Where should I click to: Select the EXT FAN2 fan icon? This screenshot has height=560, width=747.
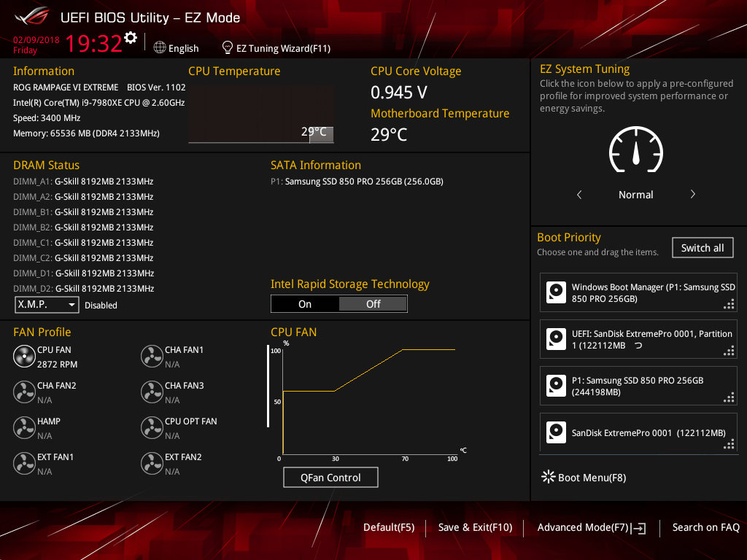pos(152,463)
